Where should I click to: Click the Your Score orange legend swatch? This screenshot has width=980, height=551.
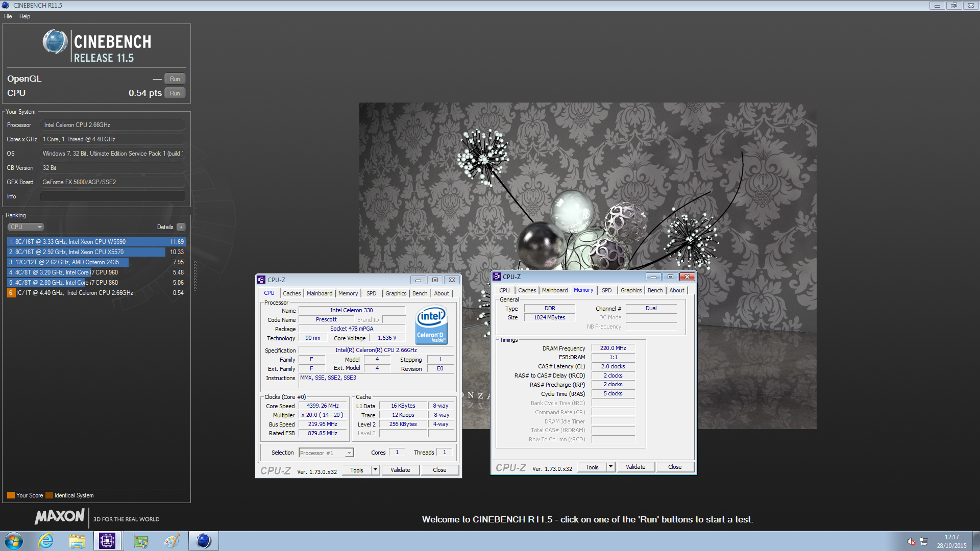[x=11, y=495]
